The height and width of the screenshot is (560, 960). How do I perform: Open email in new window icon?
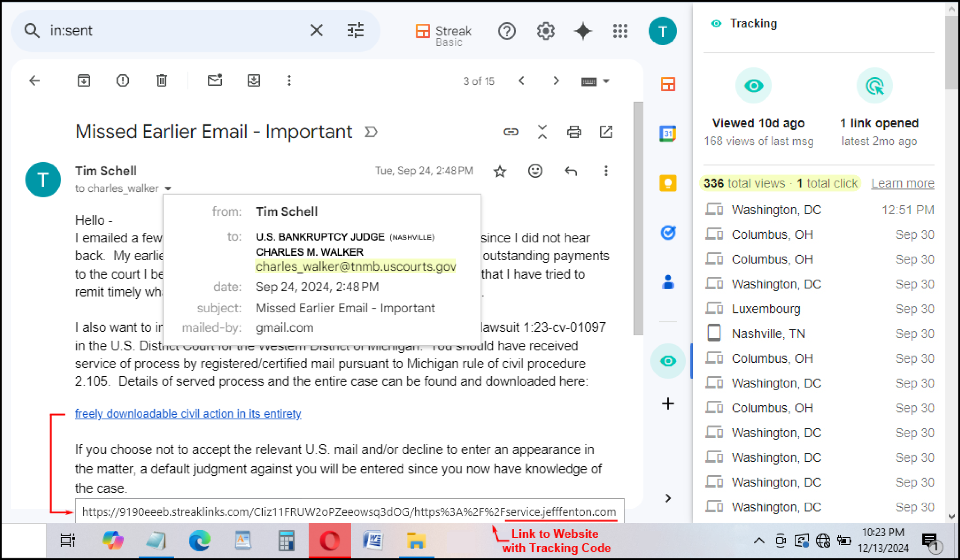(x=606, y=132)
